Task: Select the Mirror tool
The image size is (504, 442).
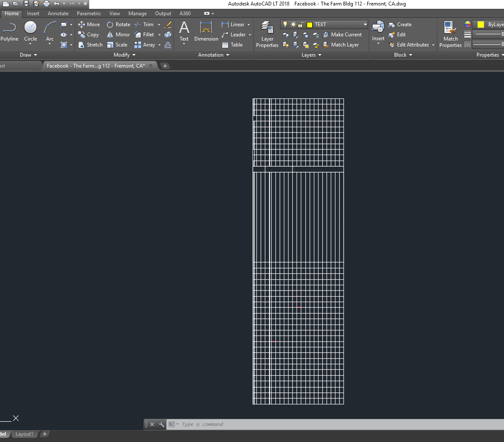Action: pyautogui.click(x=118, y=34)
